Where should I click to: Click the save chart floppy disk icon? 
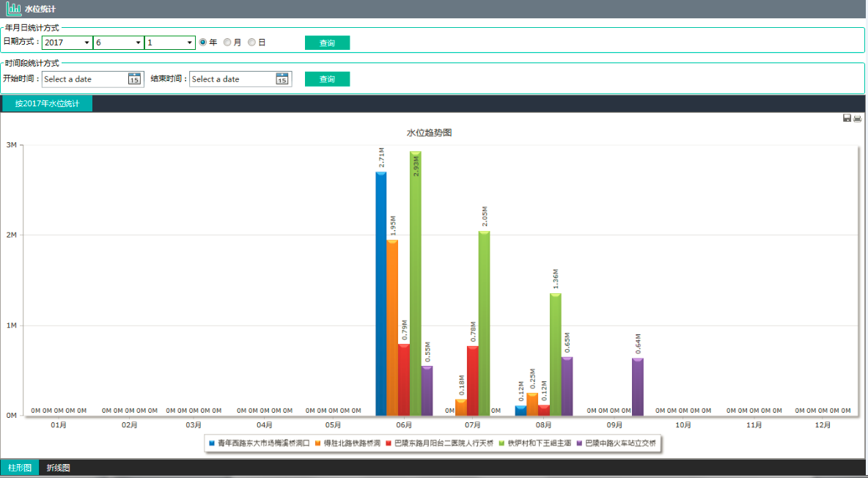[x=847, y=118]
